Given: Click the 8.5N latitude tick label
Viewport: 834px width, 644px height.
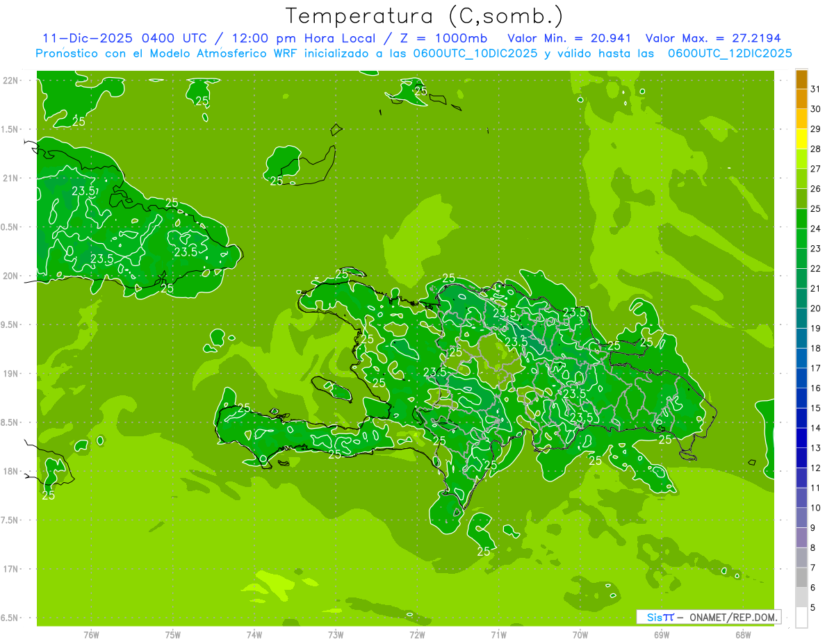Looking at the screenshot, I should click(x=10, y=423).
